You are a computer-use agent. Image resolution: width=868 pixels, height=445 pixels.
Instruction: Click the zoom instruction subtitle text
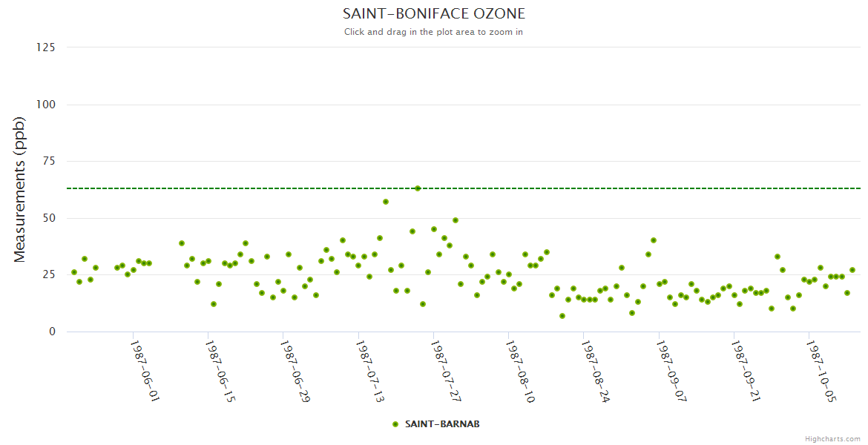(x=433, y=32)
